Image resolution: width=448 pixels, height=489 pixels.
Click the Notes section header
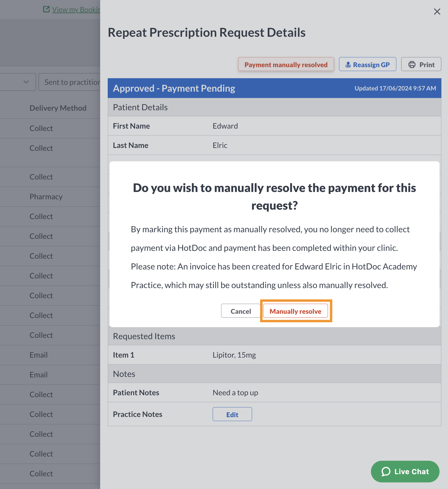click(x=275, y=374)
